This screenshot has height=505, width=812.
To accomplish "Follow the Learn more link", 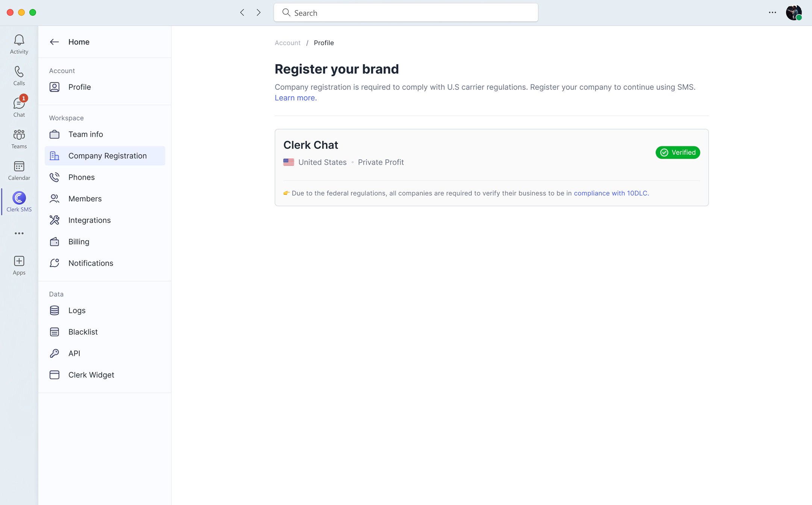I will [295, 98].
